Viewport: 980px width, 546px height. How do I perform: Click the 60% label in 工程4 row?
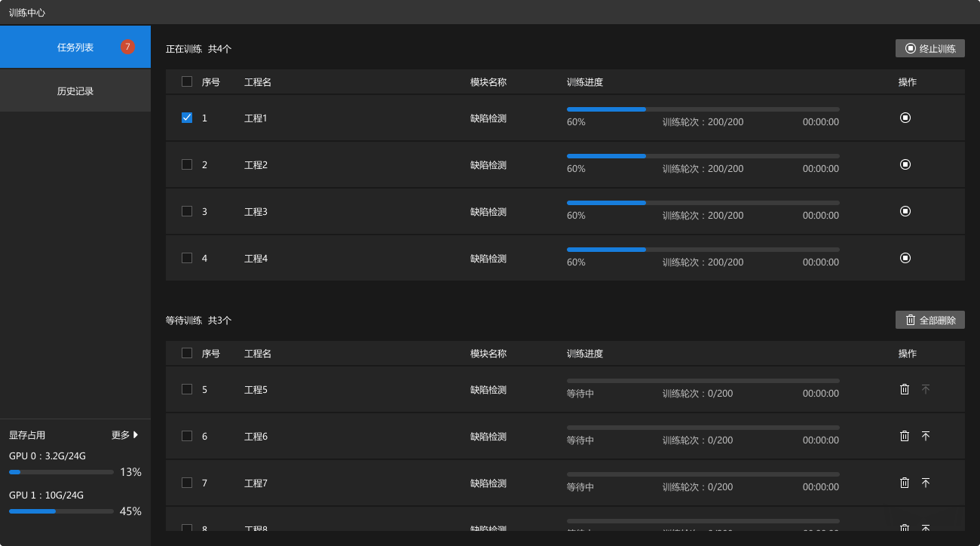click(x=576, y=262)
